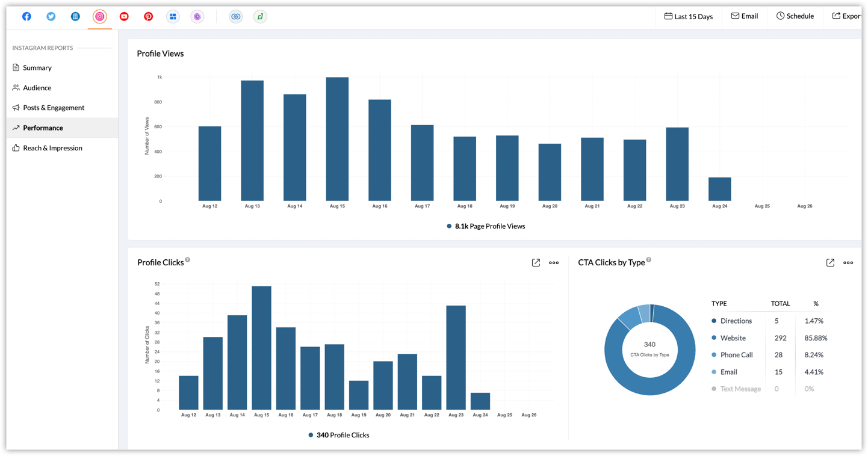Open the Pinterest channel icon
This screenshot has height=456, width=868.
(x=148, y=16)
